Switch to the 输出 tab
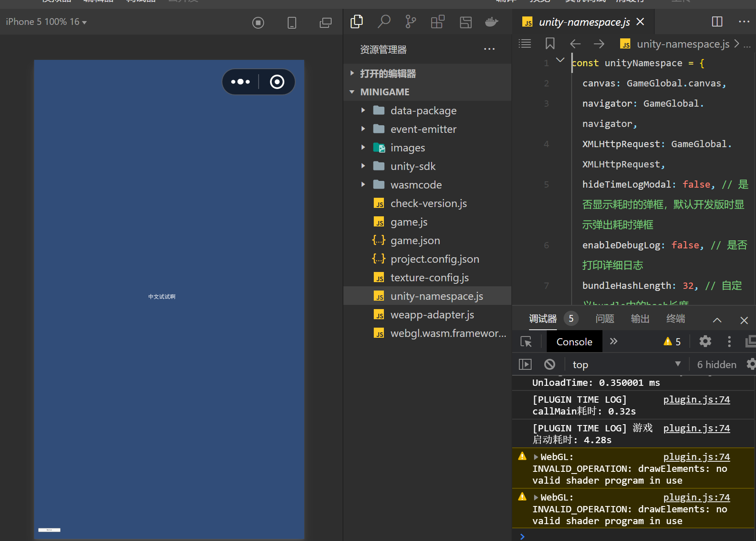The image size is (756, 541). tap(640, 319)
